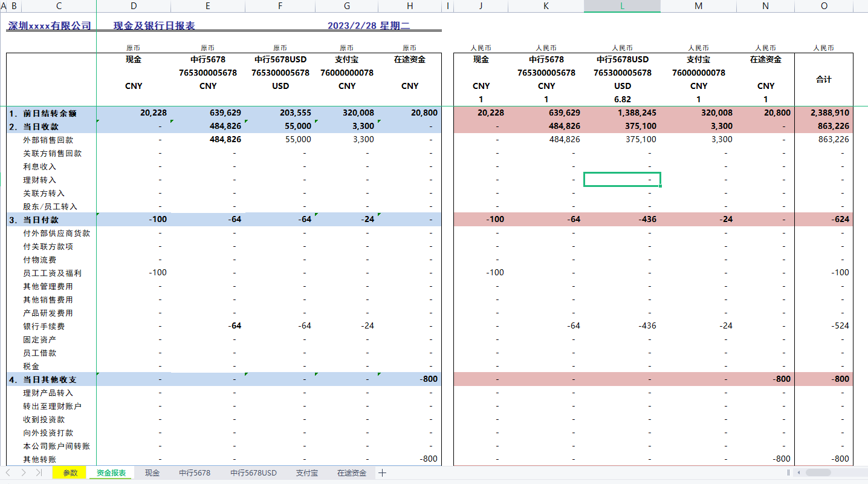Click the 关联方销售回款 row label
Screen dimensions: 868x484
coord(53,153)
